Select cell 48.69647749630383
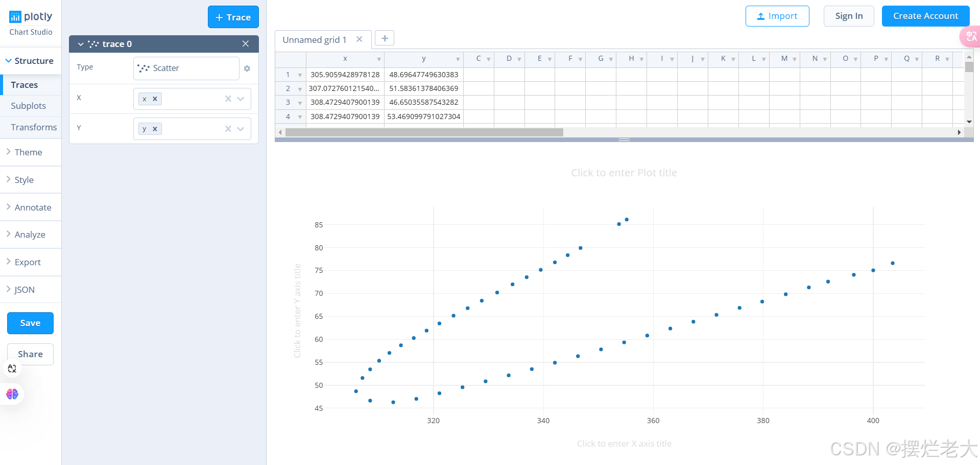Screen dimensions: 980x465 [x=424, y=75]
